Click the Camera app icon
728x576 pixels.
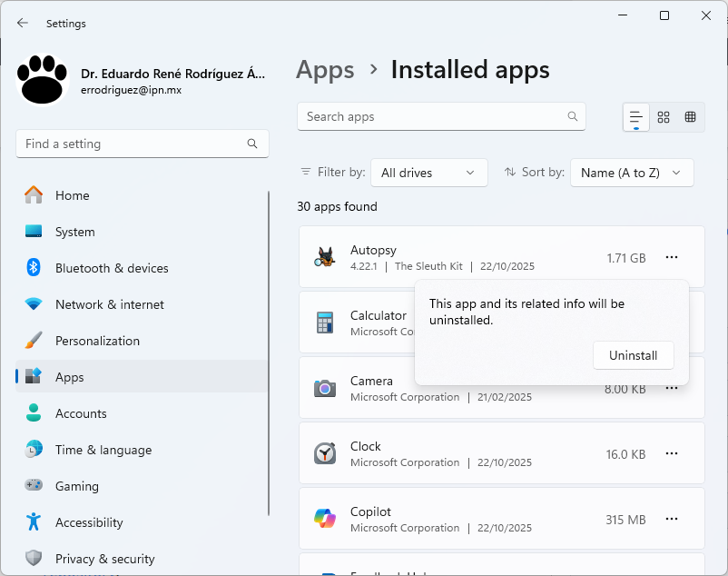(325, 389)
